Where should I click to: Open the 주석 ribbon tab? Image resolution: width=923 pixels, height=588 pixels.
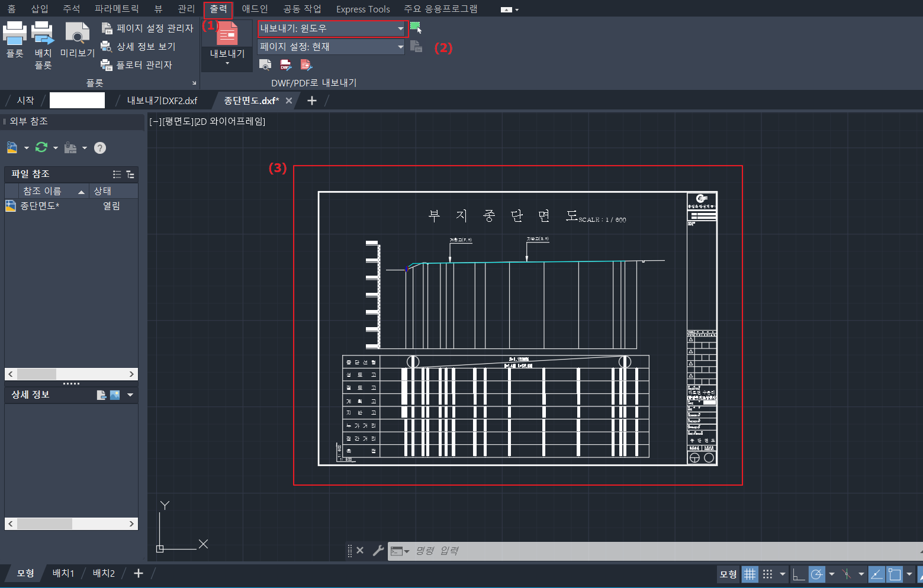coord(72,9)
